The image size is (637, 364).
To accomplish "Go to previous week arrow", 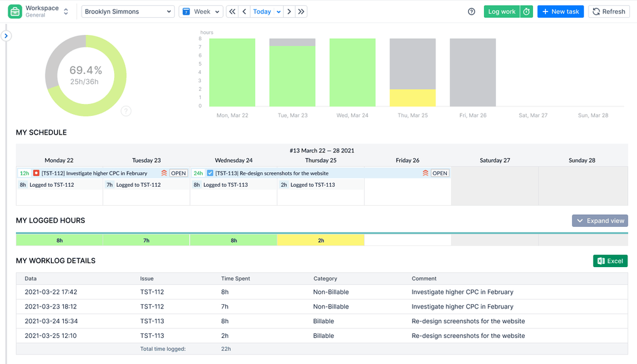I will (x=244, y=11).
